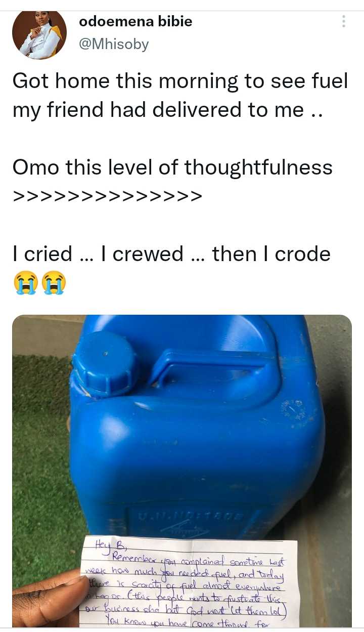Tap the handwritten note in the photo
364x632 pixels.
coord(188,583)
